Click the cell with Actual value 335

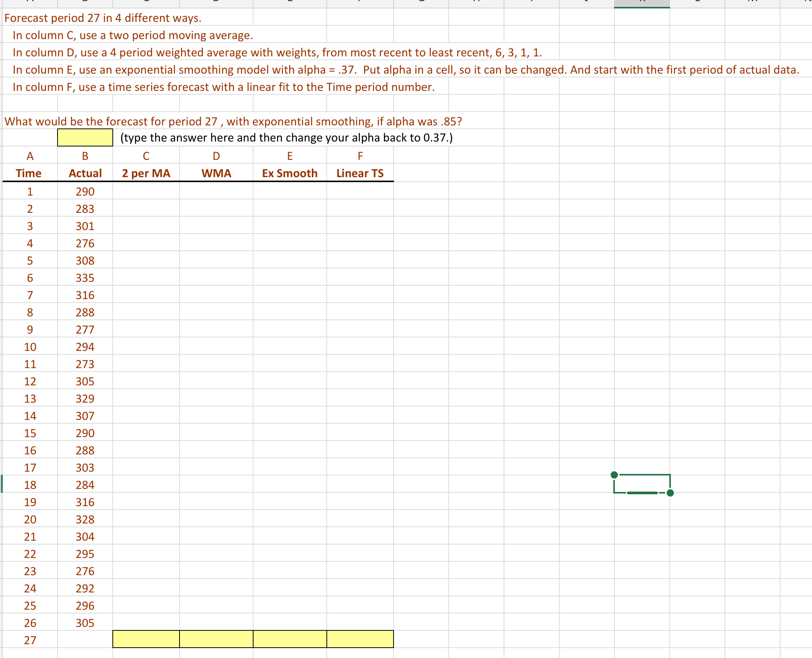pyautogui.click(x=85, y=278)
